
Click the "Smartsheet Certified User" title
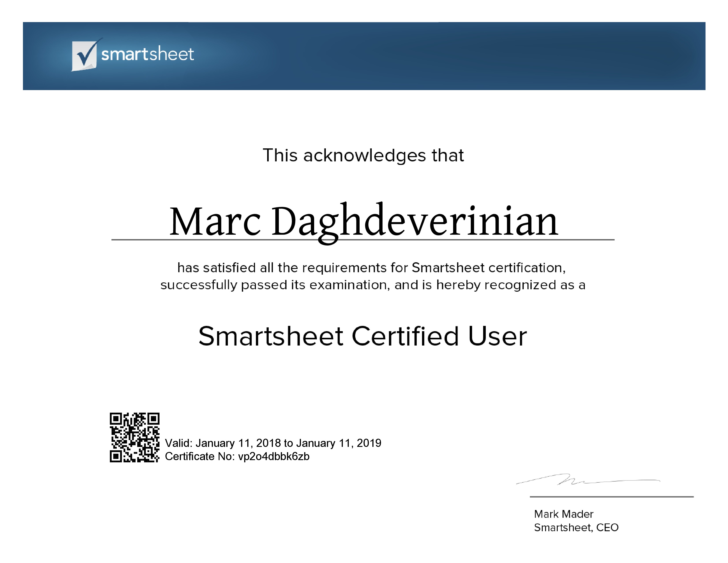[x=363, y=336]
